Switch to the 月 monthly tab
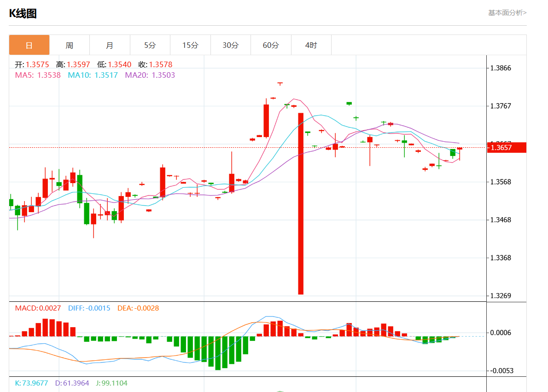This screenshot has height=392, width=548. [110, 45]
